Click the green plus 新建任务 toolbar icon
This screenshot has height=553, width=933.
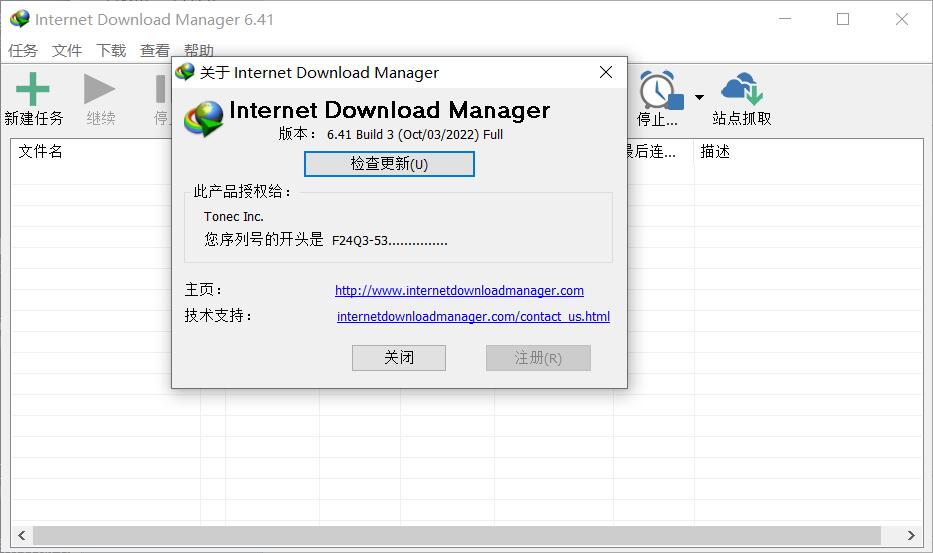click(x=33, y=89)
